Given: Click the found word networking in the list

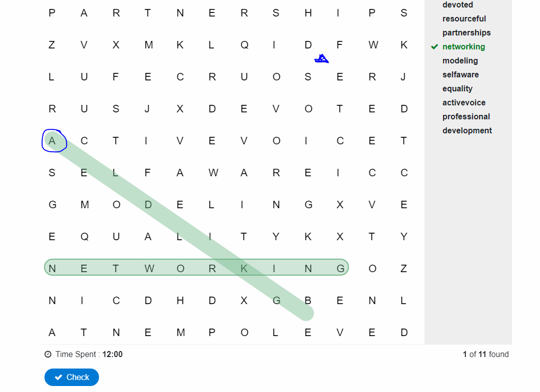Looking at the screenshot, I should 463,47.
